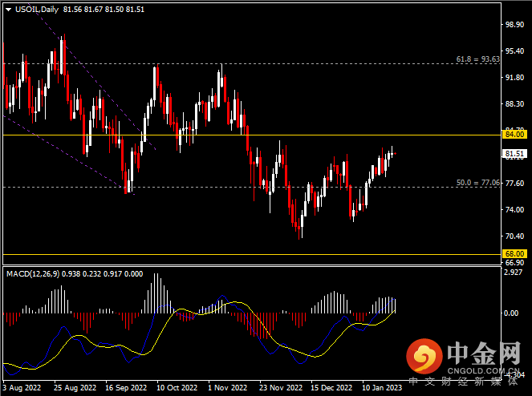Click the 25 Aug 2022 date label
532x396 pixels.
(x=75, y=387)
